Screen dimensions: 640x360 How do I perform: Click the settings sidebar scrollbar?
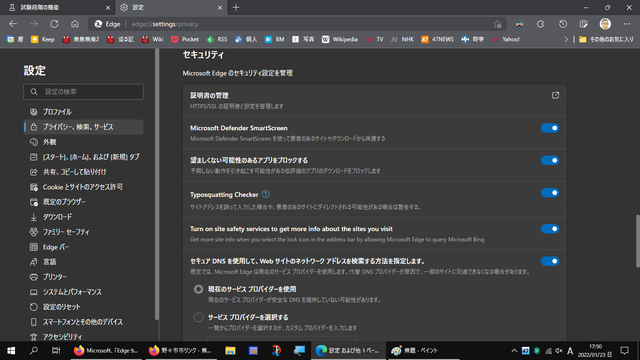157,184
